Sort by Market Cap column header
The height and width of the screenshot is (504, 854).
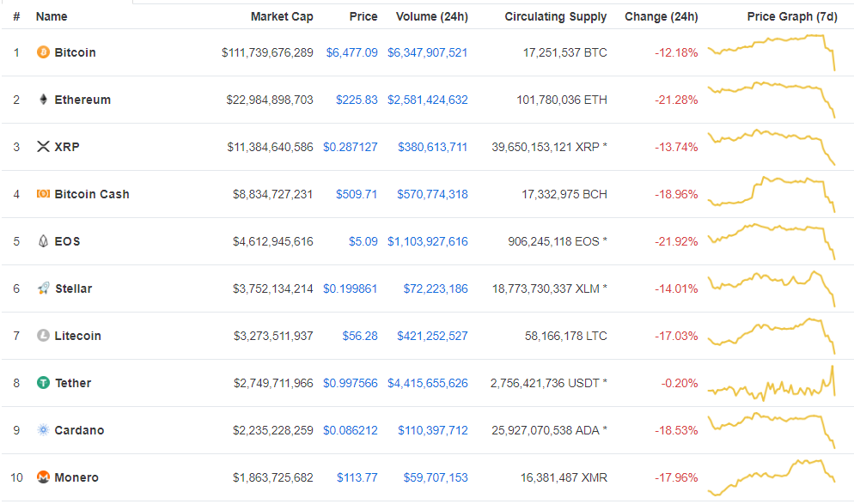(x=282, y=17)
